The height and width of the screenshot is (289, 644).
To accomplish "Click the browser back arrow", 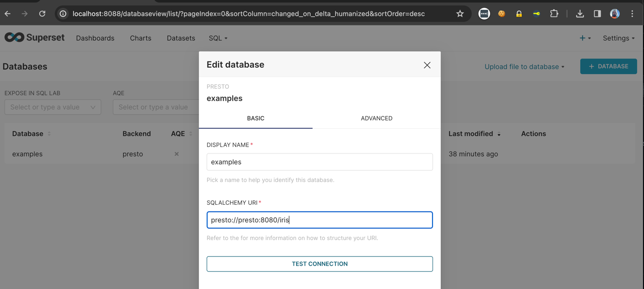I will tap(8, 14).
